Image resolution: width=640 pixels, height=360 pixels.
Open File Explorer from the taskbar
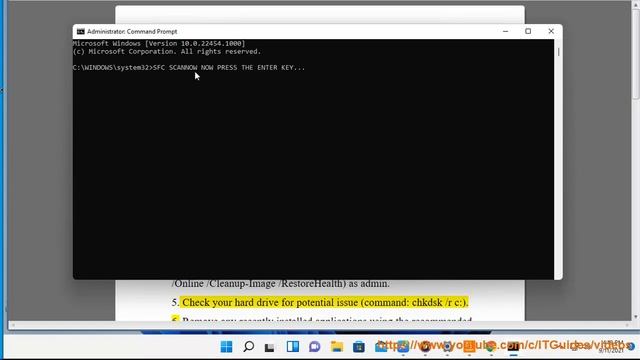pos(337,347)
